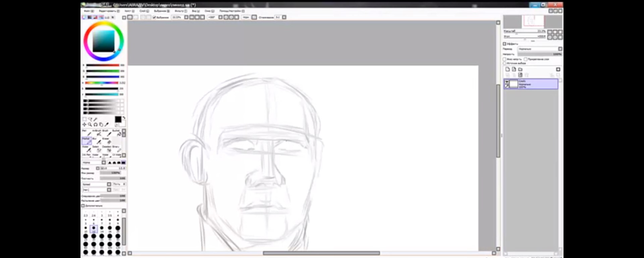The image size is (644, 258).
Task: Select the Eyedropper color picker tool
Action: point(107,125)
